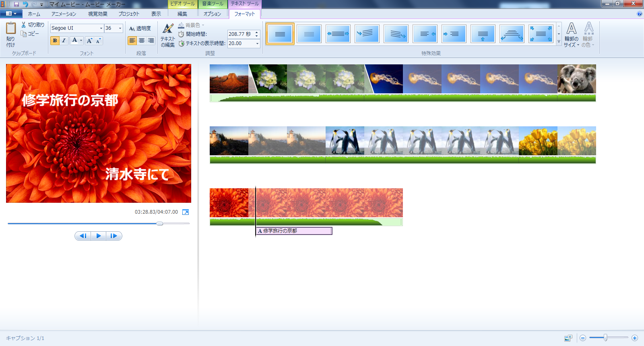Select the koala clip thumbnail on the timeline
644x346 pixels.
point(576,79)
